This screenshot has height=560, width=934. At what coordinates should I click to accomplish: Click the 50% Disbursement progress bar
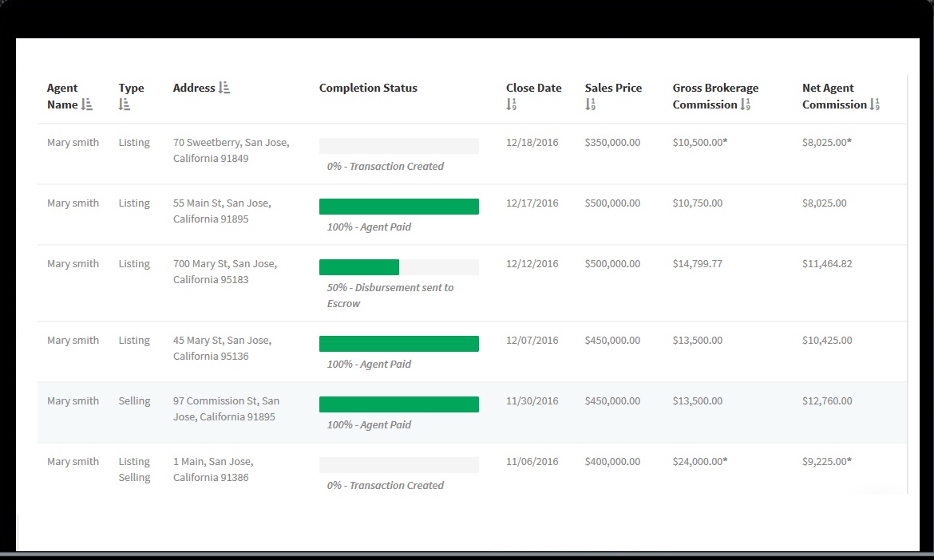coord(359,266)
